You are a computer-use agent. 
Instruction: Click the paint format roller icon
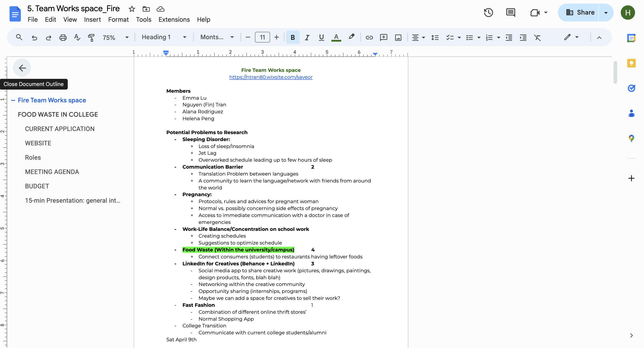click(x=91, y=38)
